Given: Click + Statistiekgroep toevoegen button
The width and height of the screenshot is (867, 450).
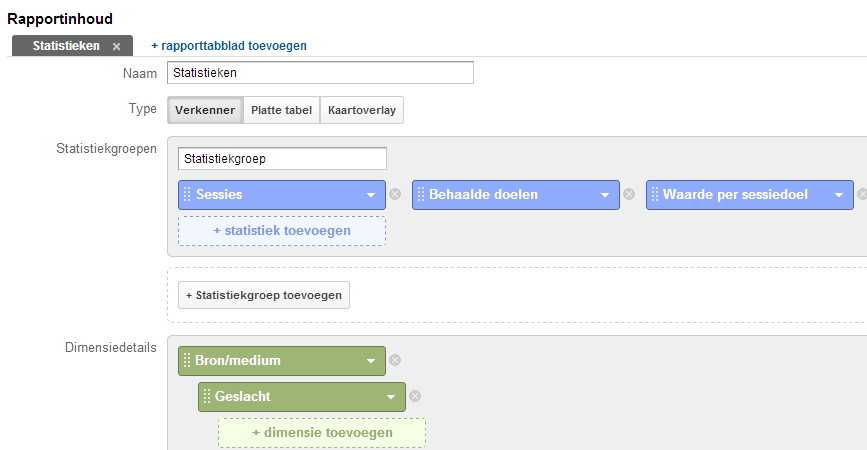Looking at the screenshot, I should [x=264, y=295].
